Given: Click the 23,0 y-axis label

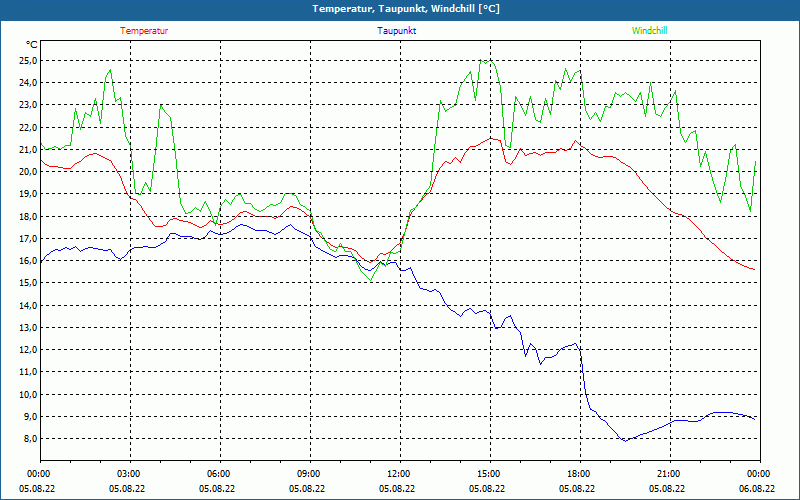Looking at the screenshot, I should (x=29, y=105).
